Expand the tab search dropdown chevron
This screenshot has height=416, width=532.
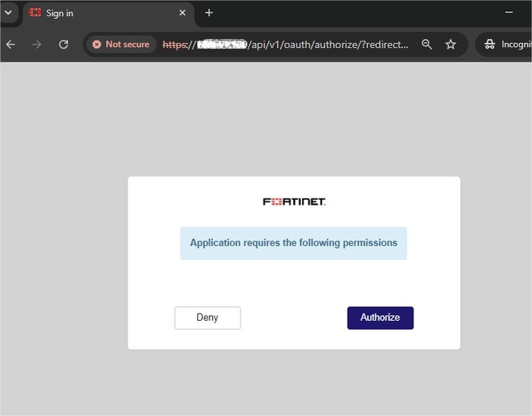coord(8,13)
